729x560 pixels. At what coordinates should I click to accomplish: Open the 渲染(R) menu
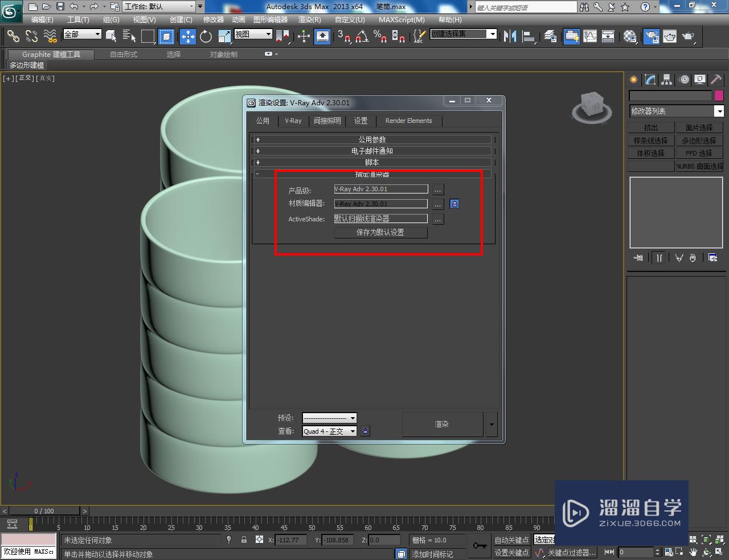click(310, 19)
